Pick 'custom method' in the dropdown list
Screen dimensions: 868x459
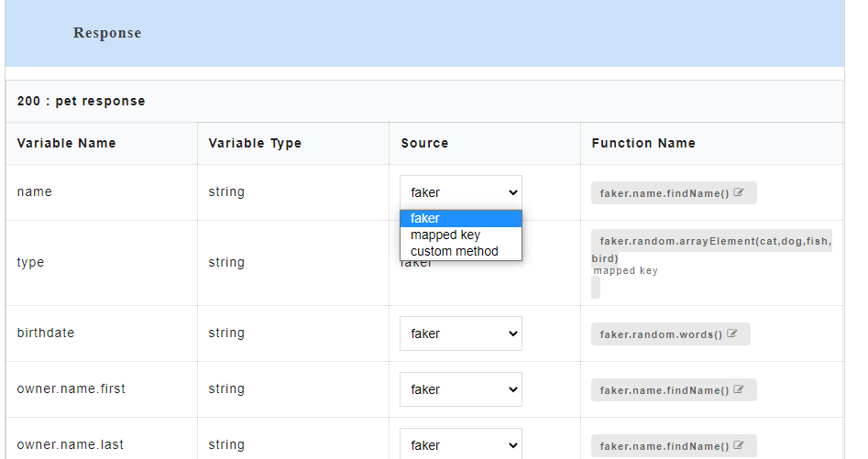coord(460,251)
